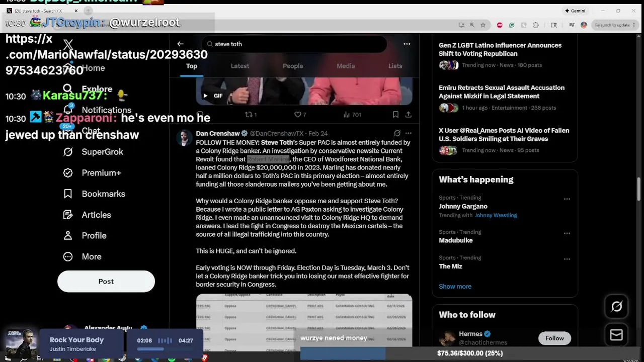Viewport: 644px width, 362px height.
Task: Open Johnny Wrestling trending link
Action: click(496, 215)
